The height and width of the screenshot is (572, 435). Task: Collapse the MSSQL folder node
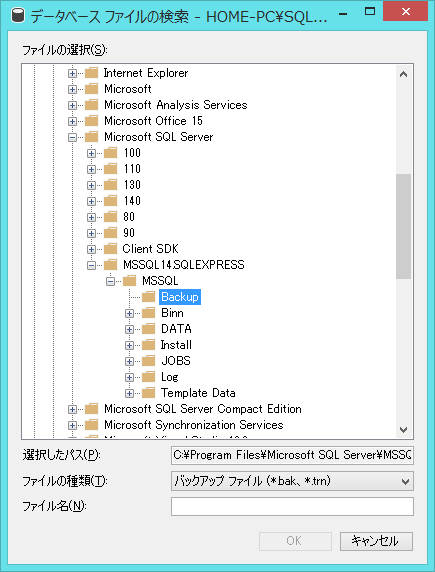coord(110,281)
